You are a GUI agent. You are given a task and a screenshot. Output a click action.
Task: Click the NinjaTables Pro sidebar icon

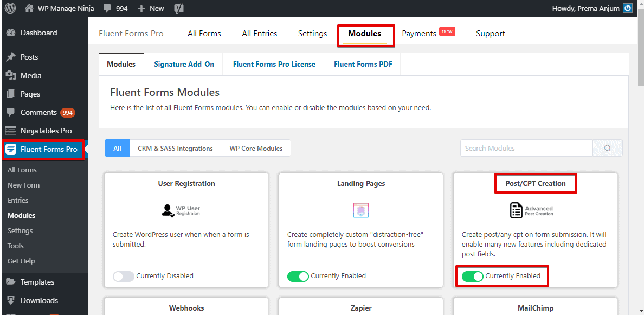[11, 131]
